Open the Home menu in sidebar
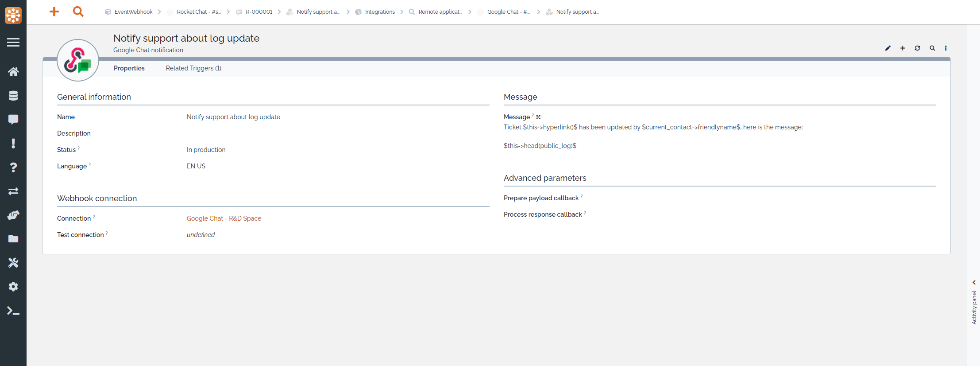The image size is (980, 366). tap(13, 72)
